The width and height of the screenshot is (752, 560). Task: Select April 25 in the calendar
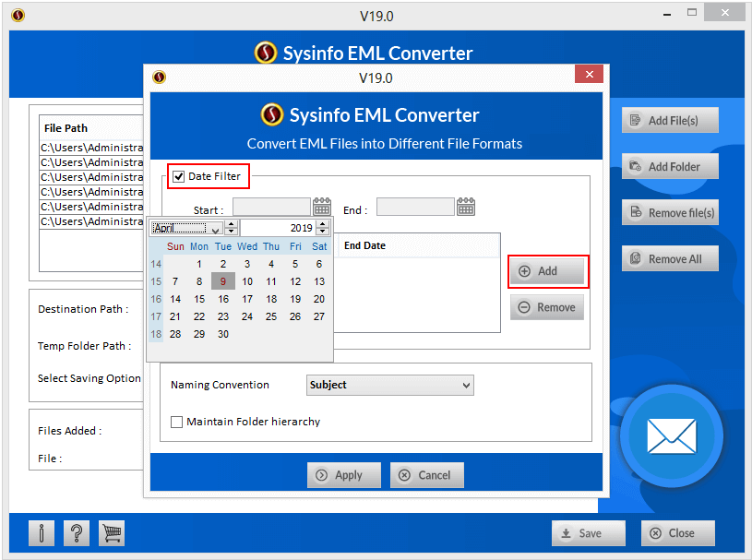coord(271,316)
